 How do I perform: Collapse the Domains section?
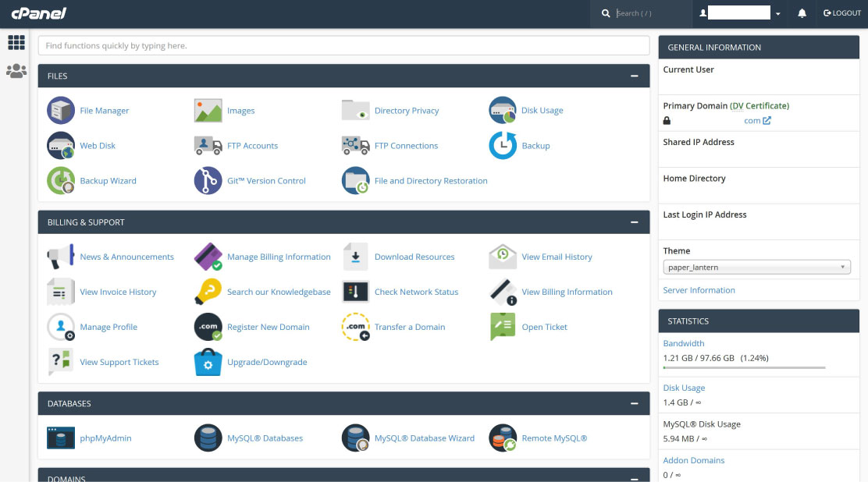635,478
